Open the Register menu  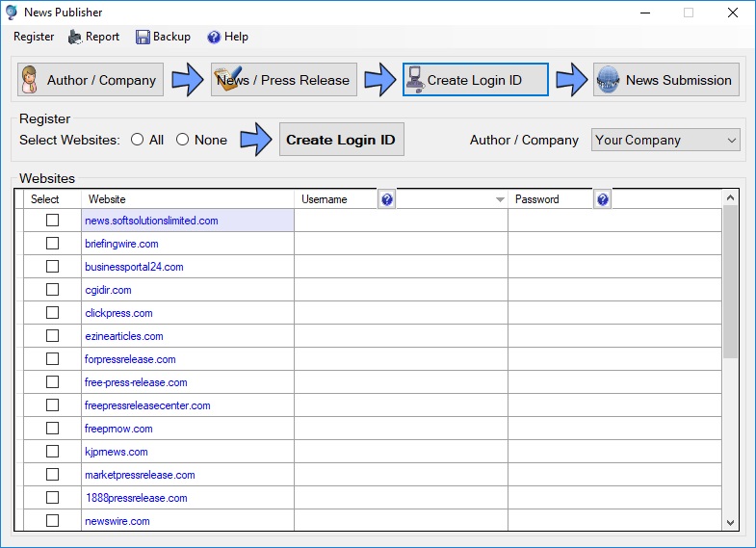(34, 37)
